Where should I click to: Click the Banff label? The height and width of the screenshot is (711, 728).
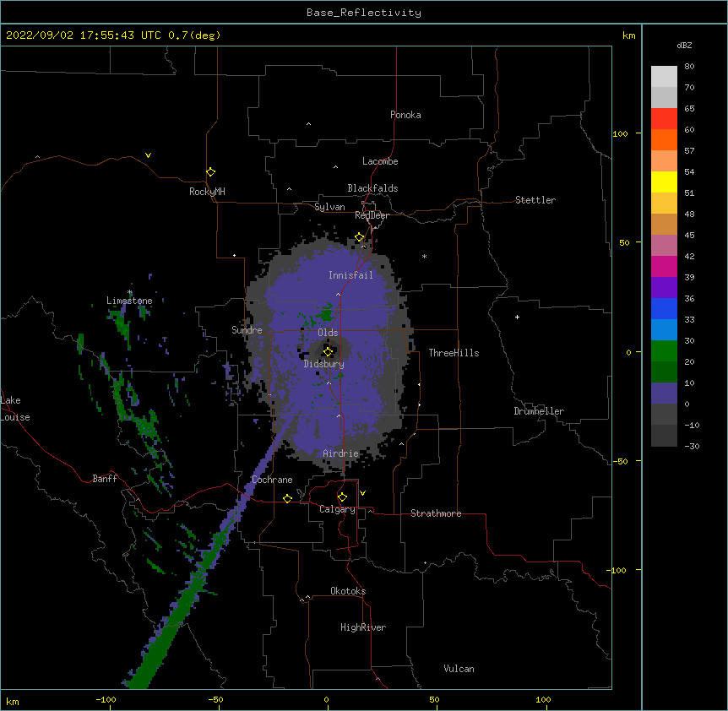pyautogui.click(x=105, y=479)
